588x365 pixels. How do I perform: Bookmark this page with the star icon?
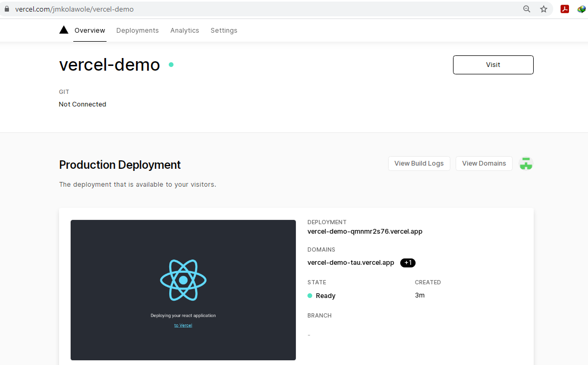point(543,9)
